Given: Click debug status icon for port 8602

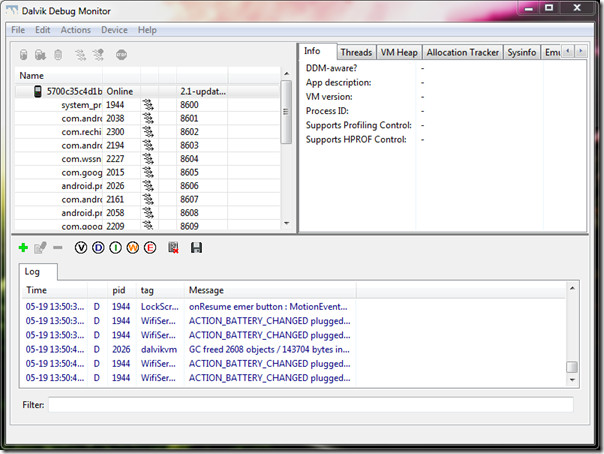Looking at the screenshot, I should coord(148,132).
